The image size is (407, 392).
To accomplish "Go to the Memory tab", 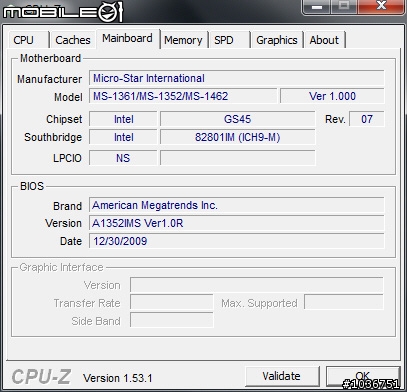I will pos(183,40).
